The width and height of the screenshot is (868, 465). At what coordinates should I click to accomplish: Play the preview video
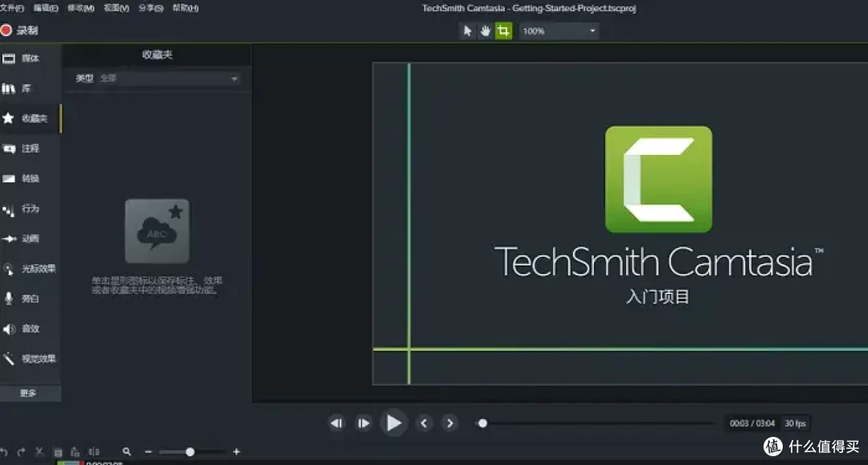[394, 423]
